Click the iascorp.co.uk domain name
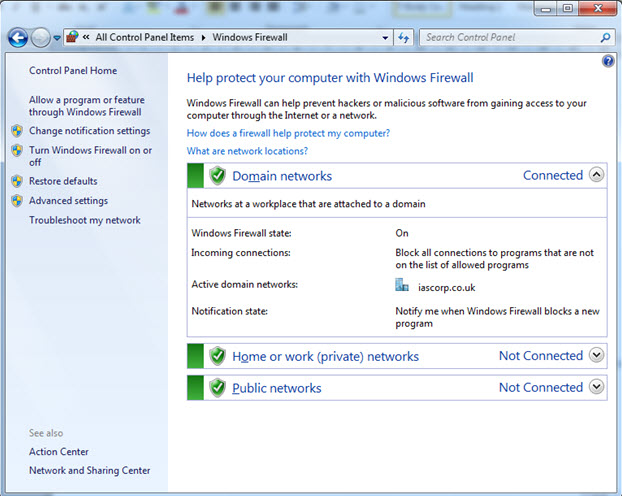Image resolution: width=622 pixels, height=496 pixels. coord(447,287)
